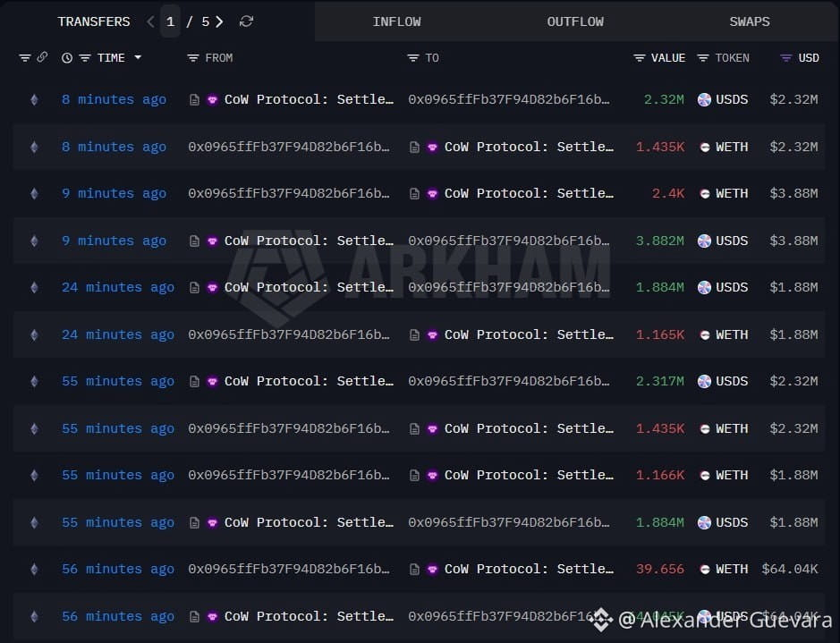Click the USDS token in 3.882M row
840x643 pixels.
[x=732, y=241]
